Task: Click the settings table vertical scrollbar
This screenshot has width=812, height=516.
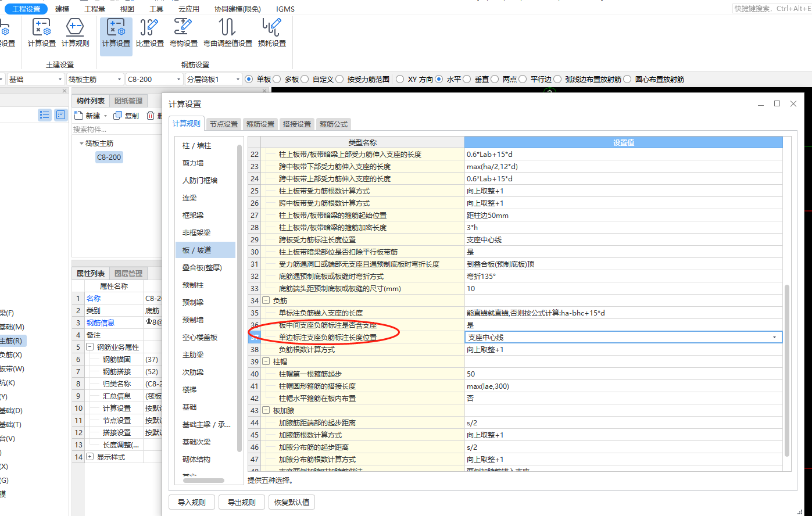Action: 788,370
